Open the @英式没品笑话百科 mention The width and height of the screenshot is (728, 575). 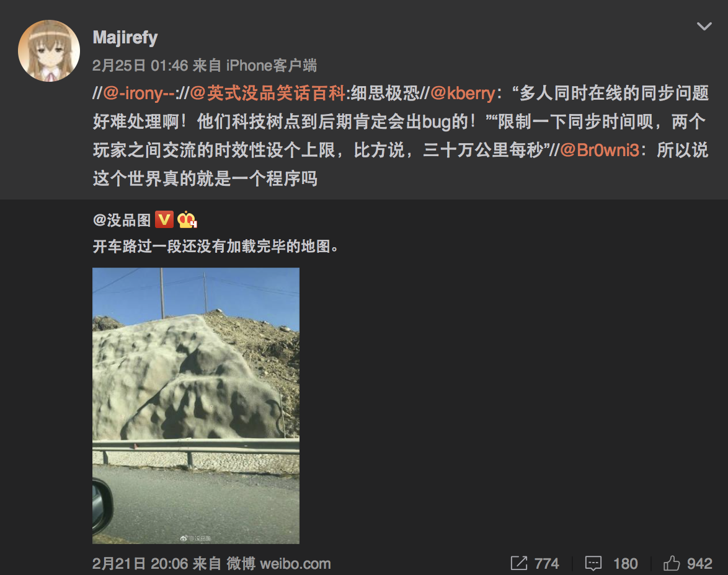(x=268, y=94)
